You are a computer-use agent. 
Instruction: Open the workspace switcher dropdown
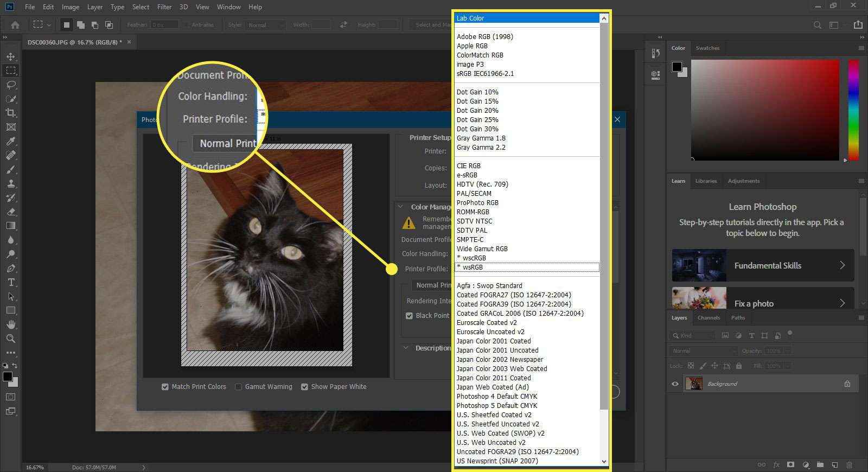pyautogui.click(x=834, y=24)
